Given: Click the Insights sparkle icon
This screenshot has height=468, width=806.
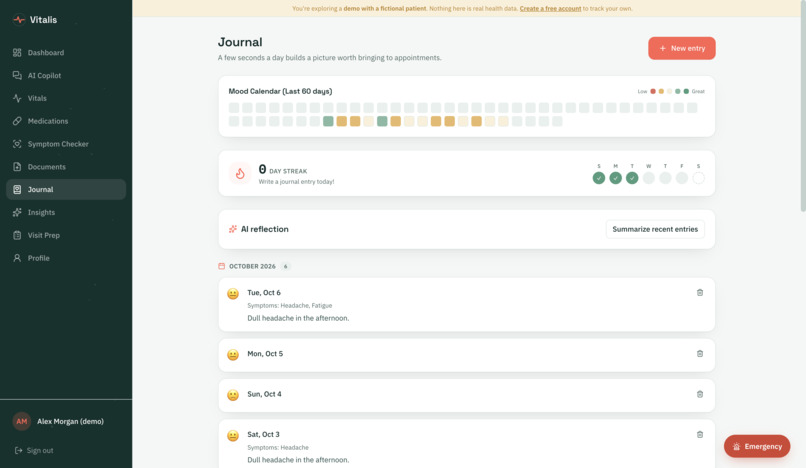Looking at the screenshot, I should coord(17,212).
